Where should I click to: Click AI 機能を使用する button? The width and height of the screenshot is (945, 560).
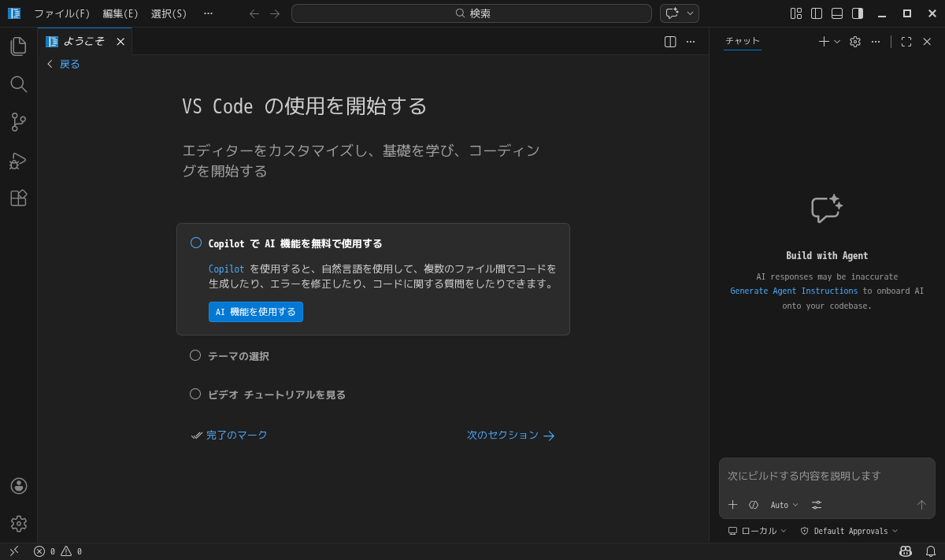(x=256, y=312)
